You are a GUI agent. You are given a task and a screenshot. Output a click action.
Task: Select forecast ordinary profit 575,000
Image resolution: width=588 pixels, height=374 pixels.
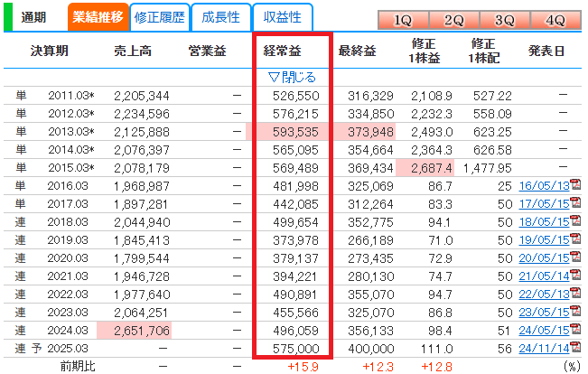tap(296, 349)
